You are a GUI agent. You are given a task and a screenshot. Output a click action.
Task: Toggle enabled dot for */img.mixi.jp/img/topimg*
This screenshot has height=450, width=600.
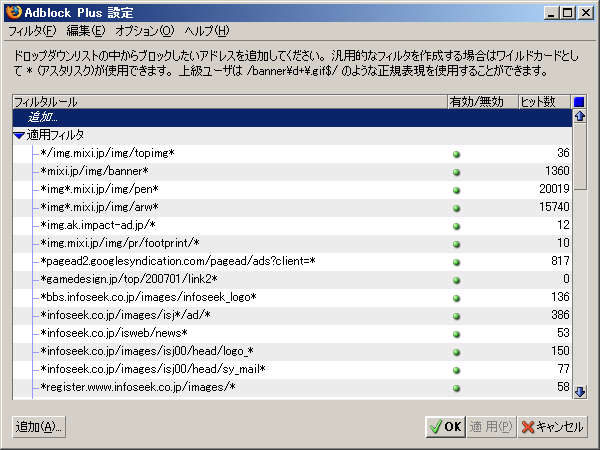pos(456,154)
